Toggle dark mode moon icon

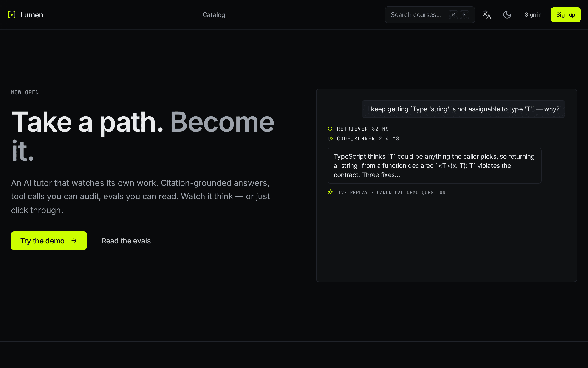click(x=507, y=15)
